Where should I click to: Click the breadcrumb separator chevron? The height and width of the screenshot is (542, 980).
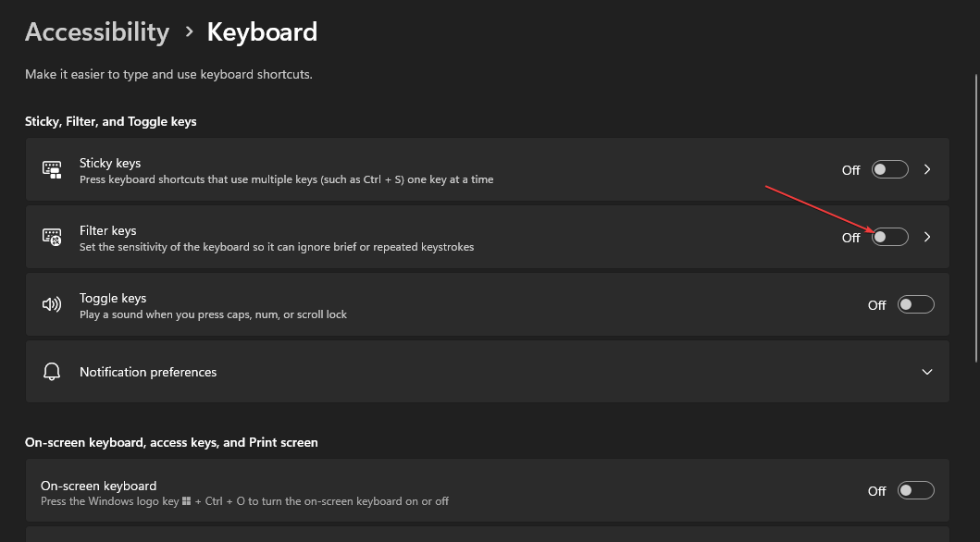(189, 32)
